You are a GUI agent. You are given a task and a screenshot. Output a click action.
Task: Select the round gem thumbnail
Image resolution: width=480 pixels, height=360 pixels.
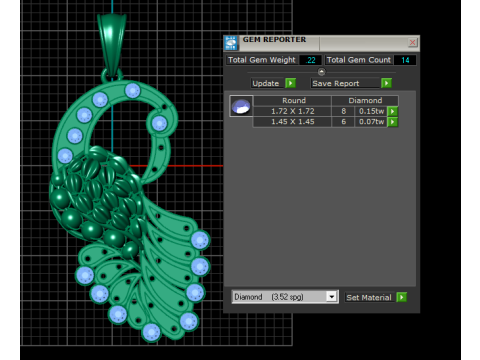[x=241, y=106]
